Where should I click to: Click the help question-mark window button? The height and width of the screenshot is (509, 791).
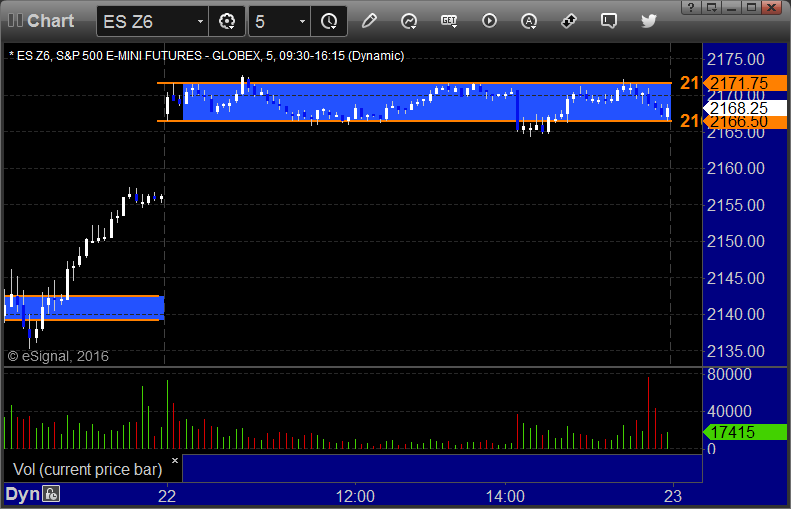(x=691, y=7)
